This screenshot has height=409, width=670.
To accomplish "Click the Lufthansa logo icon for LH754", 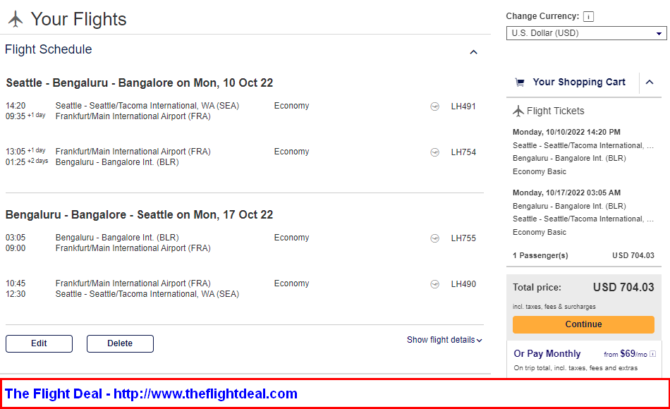I will coord(435,152).
